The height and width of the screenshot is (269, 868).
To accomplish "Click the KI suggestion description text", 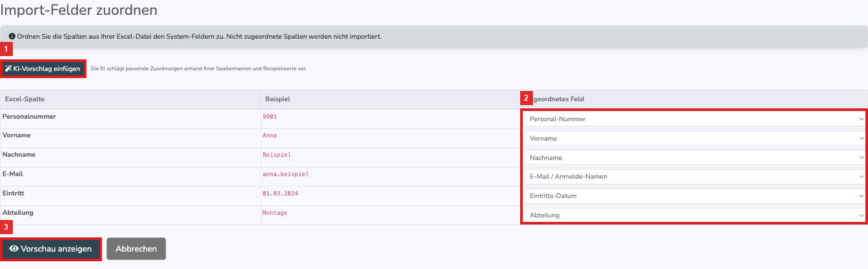I will pos(199,68).
